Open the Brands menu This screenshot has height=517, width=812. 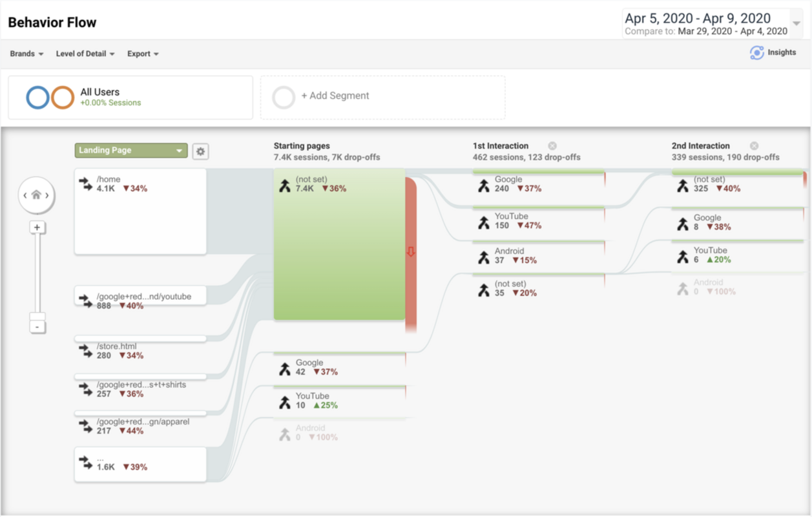[x=26, y=54]
